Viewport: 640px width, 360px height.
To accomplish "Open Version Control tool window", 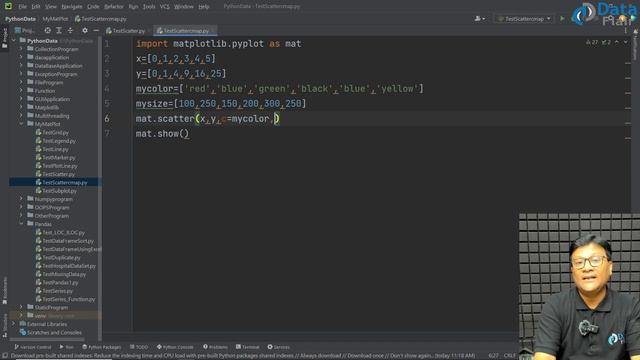I will coord(33,347).
